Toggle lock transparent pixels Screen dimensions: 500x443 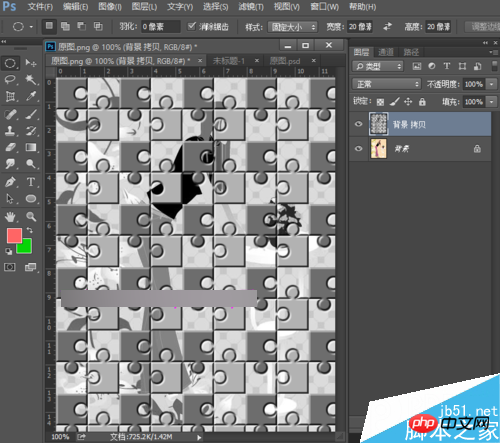click(380, 102)
